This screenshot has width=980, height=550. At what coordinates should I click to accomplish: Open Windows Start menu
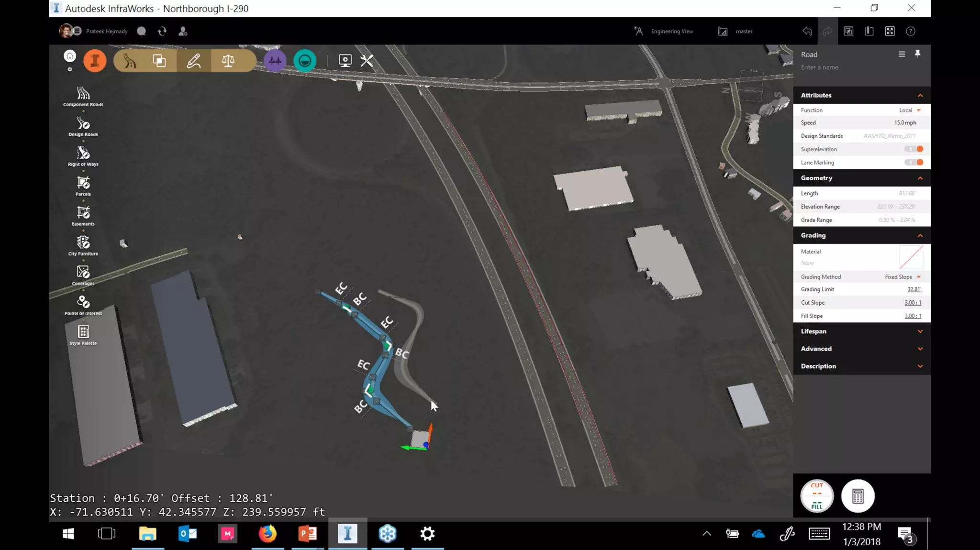pyautogui.click(x=68, y=534)
